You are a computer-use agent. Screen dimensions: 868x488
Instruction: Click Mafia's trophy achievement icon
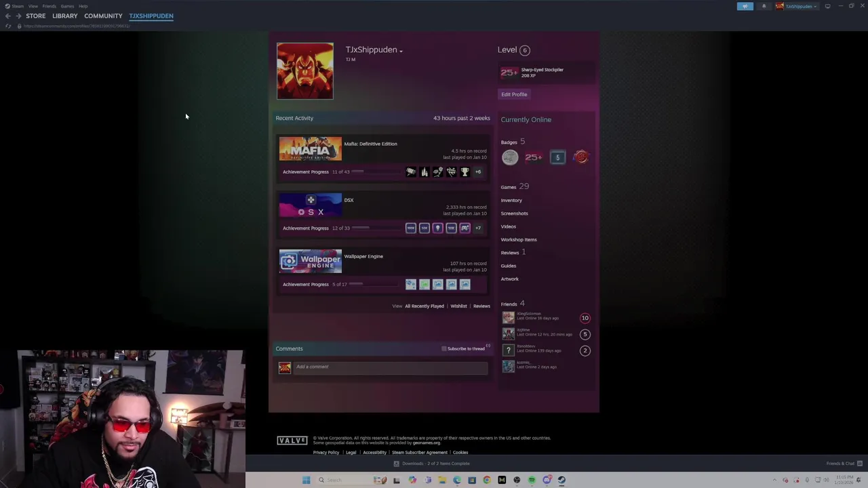tap(465, 172)
